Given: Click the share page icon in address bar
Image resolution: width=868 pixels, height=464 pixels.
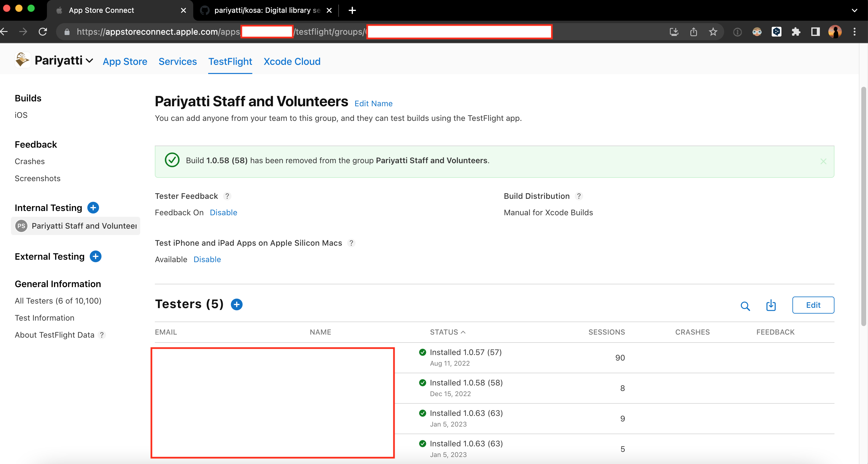Looking at the screenshot, I should 693,32.
